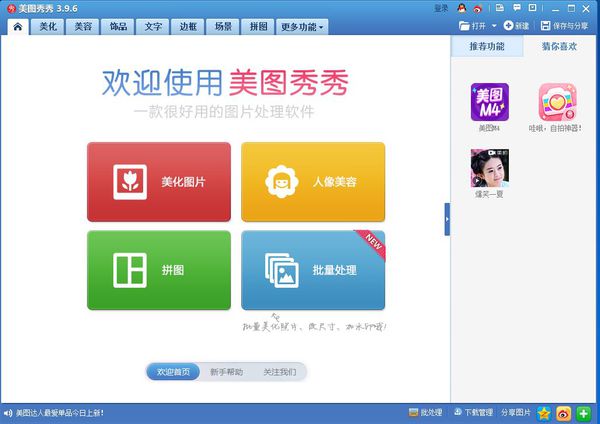Viewport: 600px width, 424px height.
Task: Click the title bar square menu icon
Action: pos(532,8)
